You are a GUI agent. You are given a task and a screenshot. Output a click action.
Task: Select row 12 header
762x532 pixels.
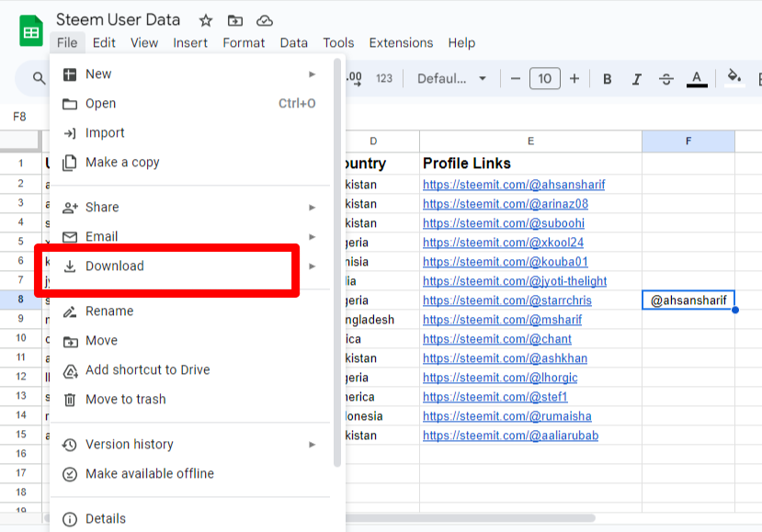coord(21,377)
